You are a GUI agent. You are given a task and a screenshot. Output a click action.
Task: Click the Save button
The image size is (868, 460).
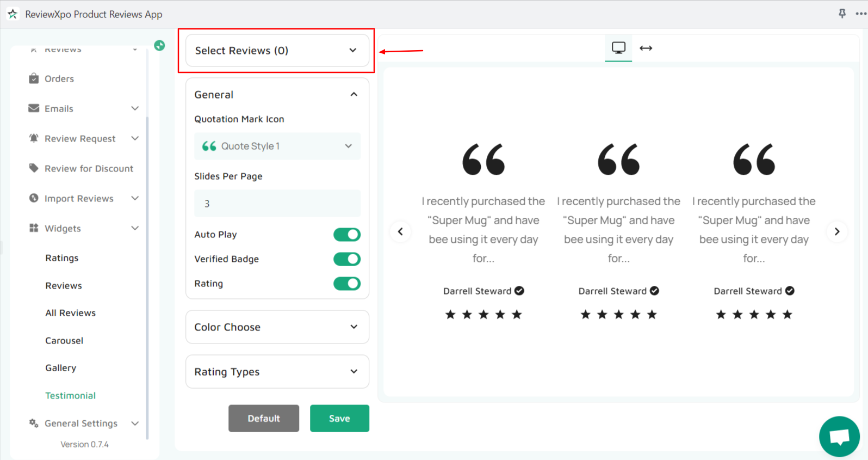pos(339,418)
